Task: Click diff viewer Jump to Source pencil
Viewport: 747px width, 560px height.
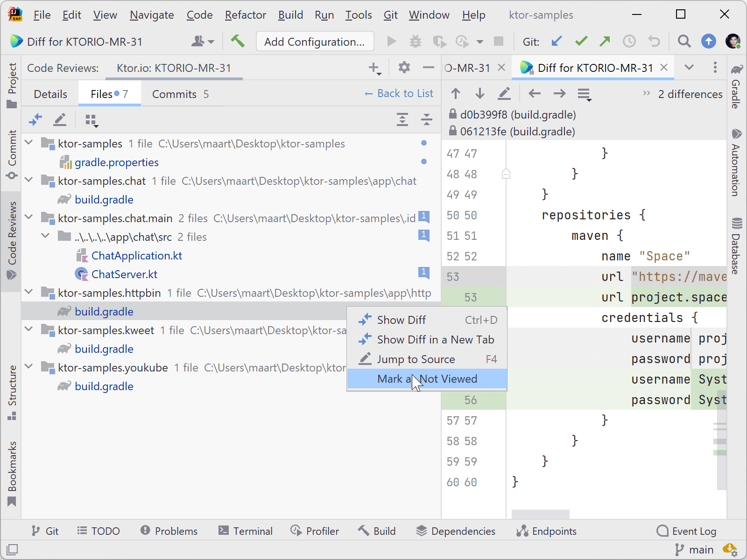Action: [x=504, y=94]
